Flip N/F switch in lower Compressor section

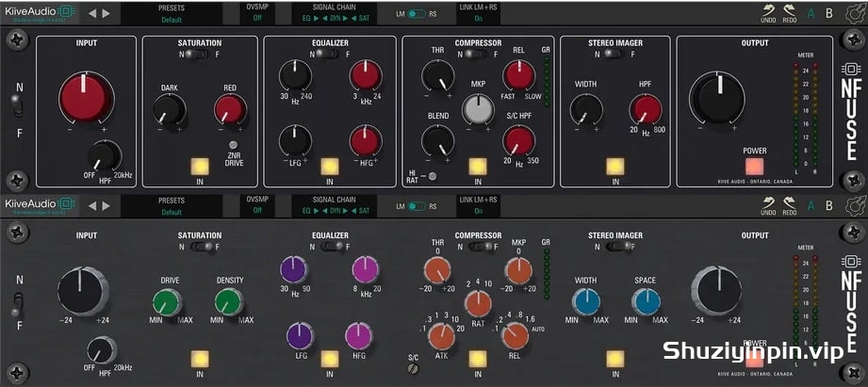tap(480, 247)
